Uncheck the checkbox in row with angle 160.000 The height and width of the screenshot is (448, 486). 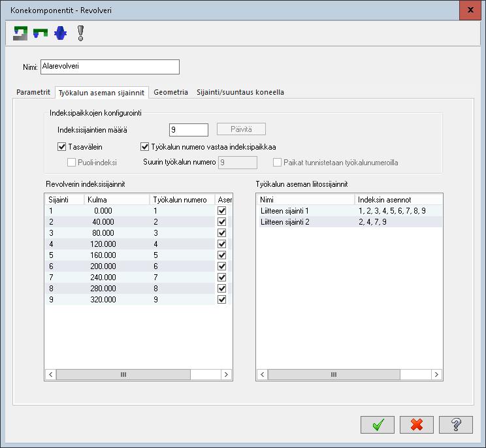pos(221,255)
